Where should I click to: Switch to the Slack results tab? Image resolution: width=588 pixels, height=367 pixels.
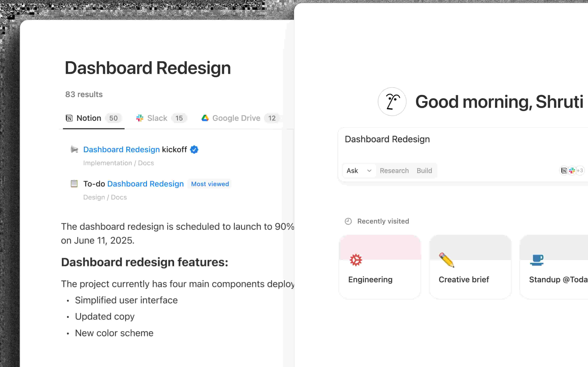(161, 118)
